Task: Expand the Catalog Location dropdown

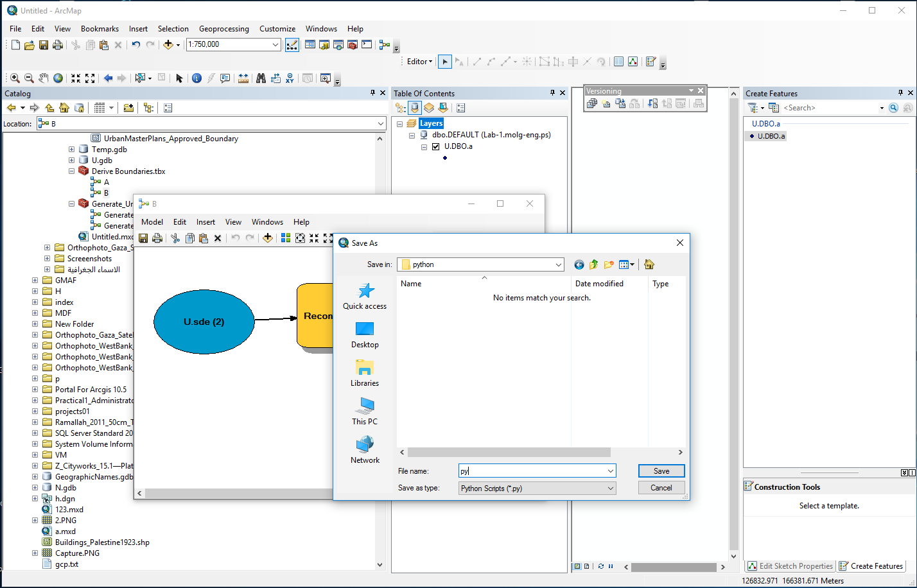Action: (x=380, y=124)
